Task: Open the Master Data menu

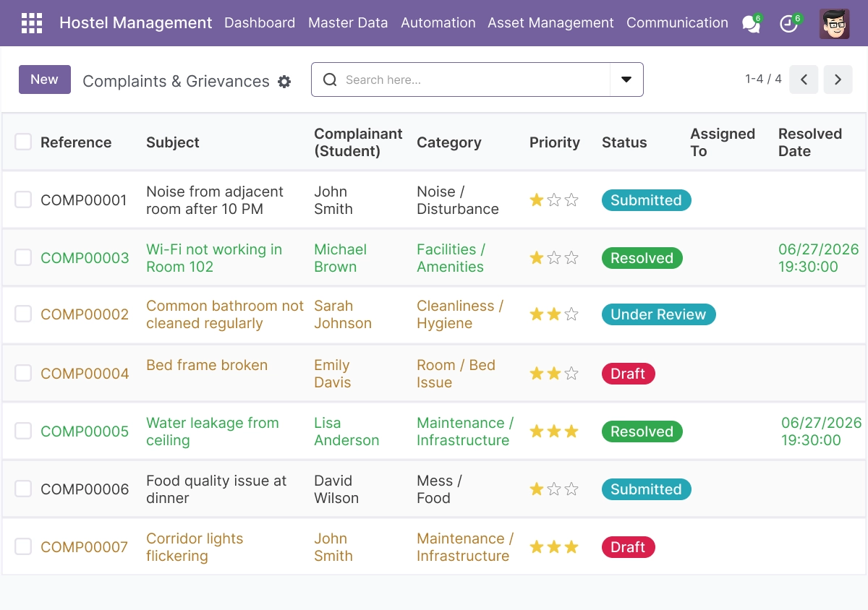Action: tap(348, 23)
